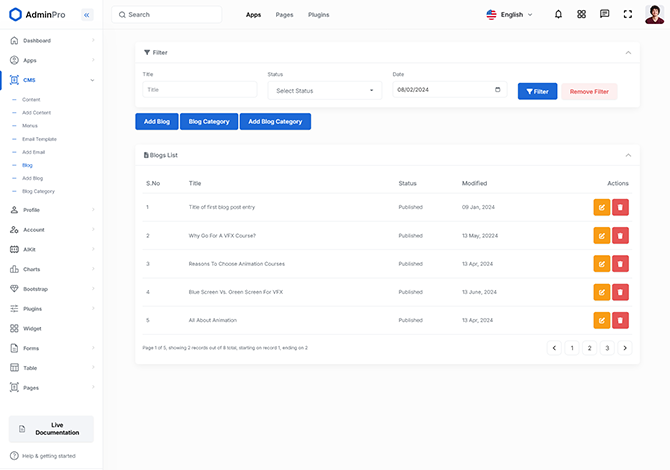Screen dimensions: 670x470
Task: Click the Remove Filter button
Action: (x=589, y=91)
